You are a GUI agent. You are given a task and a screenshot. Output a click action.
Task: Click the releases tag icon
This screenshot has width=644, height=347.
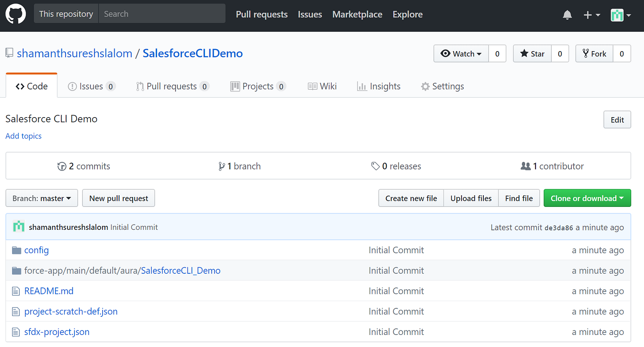click(375, 166)
